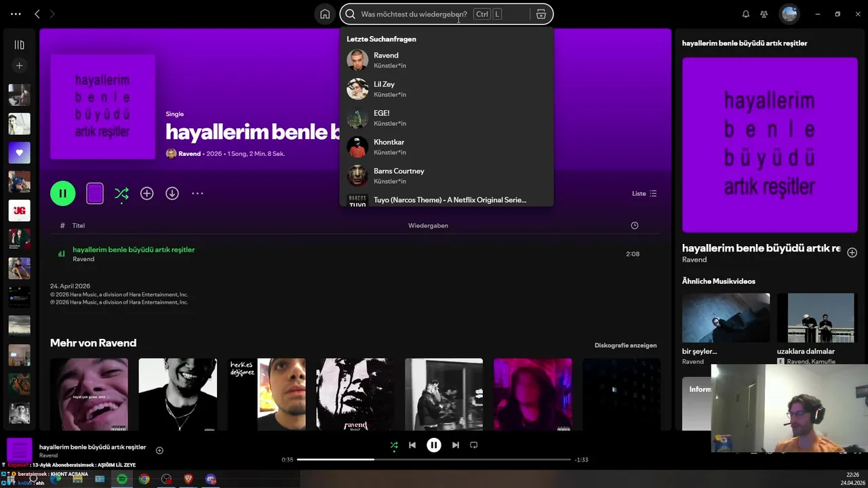This screenshot has width=868, height=488.
Task: Open Chrome from the taskbar
Action: [x=144, y=479]
